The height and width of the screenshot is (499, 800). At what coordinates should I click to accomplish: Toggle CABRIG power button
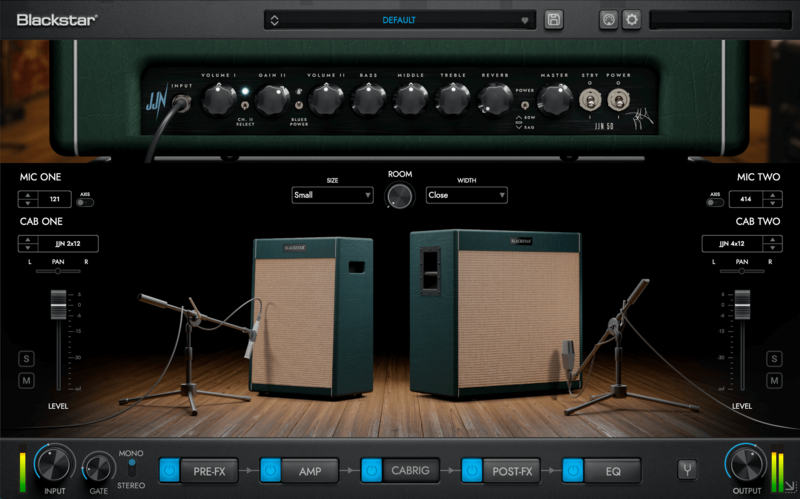[x=371, y=470]
